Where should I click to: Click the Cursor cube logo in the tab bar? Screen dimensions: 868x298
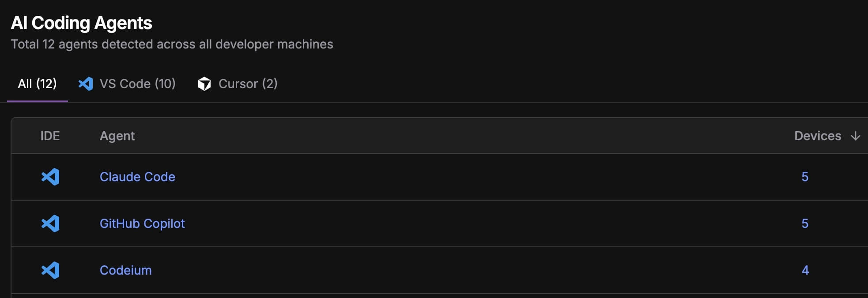tap(204, 84)
